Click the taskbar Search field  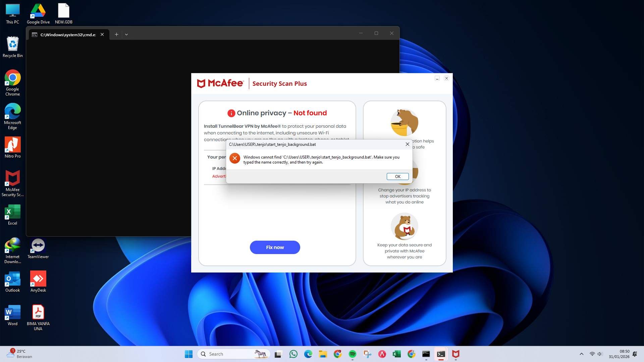(x=231, y=354)
